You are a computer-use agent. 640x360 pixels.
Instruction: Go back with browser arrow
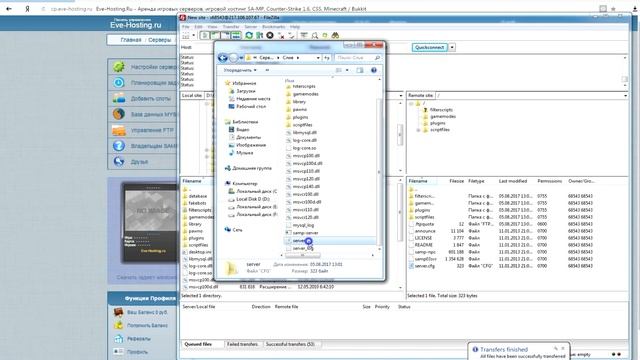click(9, 9)
